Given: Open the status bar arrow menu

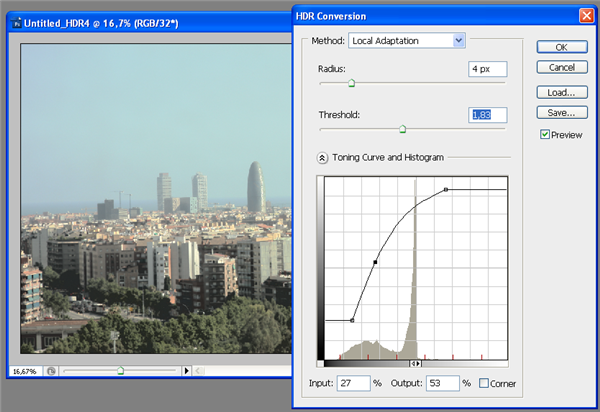Looking at the screenshot, I should [186, 371].
